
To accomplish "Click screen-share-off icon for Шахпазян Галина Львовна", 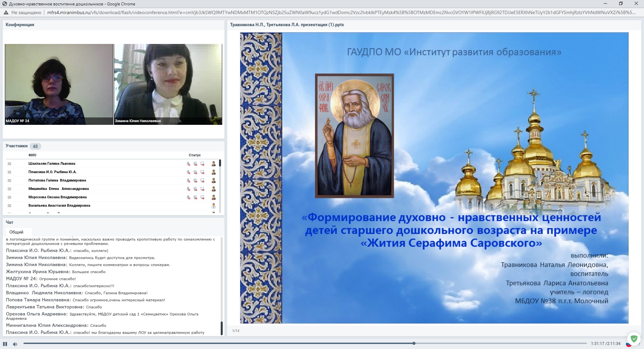I will [203, 164].
